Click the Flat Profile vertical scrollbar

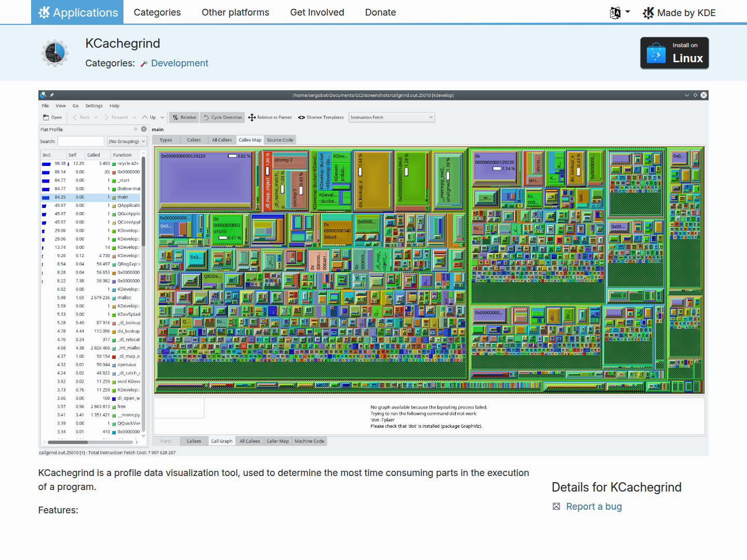point(144,295)
